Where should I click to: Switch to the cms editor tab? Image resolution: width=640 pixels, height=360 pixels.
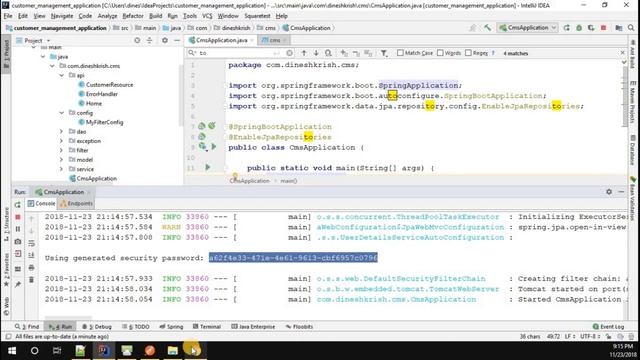(x=273, y=40)
